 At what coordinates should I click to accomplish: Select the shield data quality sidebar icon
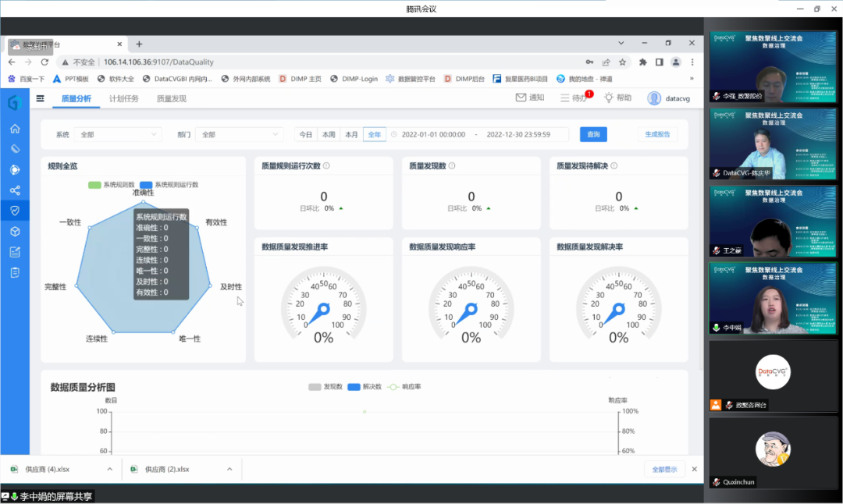[x=14, y=211]
